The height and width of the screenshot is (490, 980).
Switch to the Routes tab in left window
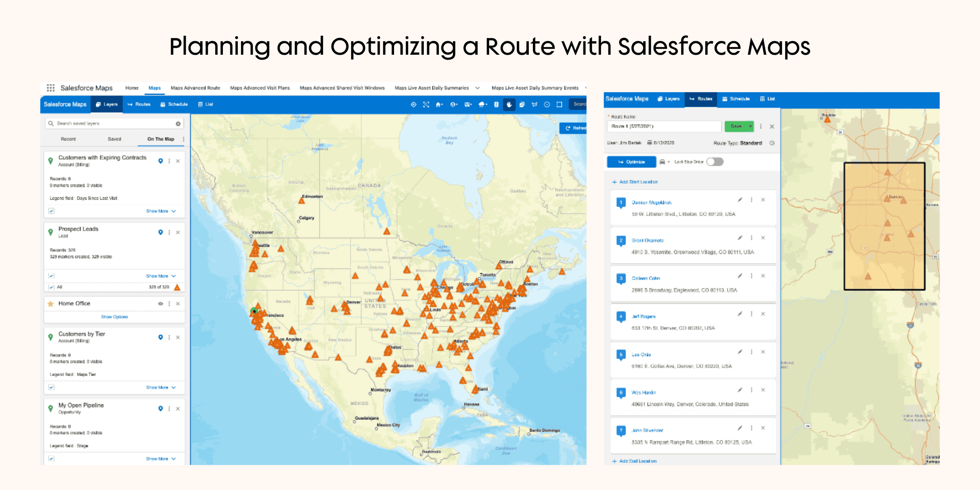[139, 105]
